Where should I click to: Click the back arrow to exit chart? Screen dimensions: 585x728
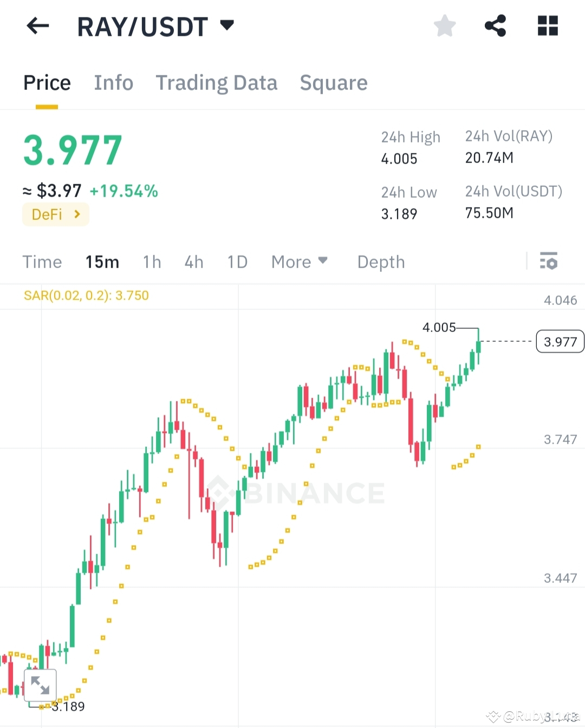tap(37, 25)
